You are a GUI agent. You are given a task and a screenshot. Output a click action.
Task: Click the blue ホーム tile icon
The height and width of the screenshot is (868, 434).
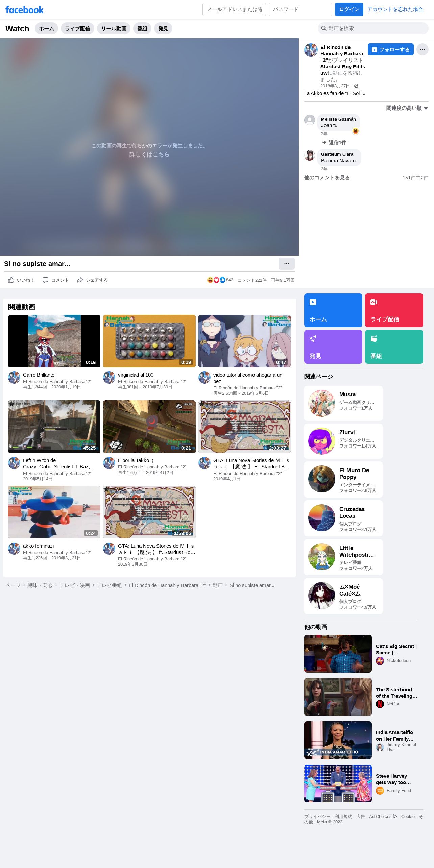(x=313, y=302)
